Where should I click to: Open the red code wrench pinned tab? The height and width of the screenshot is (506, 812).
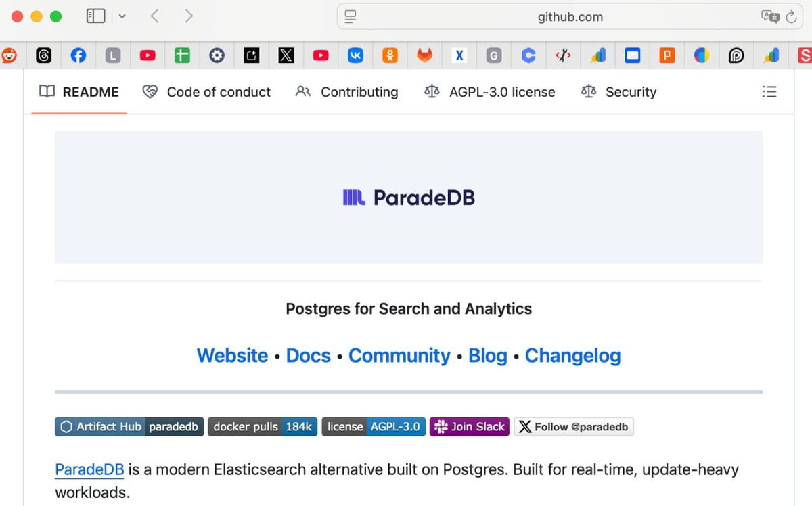(x=563, y=55)
